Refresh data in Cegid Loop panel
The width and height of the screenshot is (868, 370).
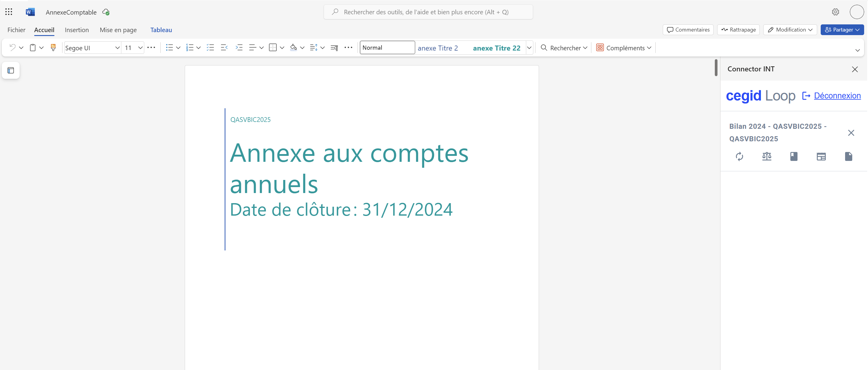pyautogui.click(x=739, y=156)
